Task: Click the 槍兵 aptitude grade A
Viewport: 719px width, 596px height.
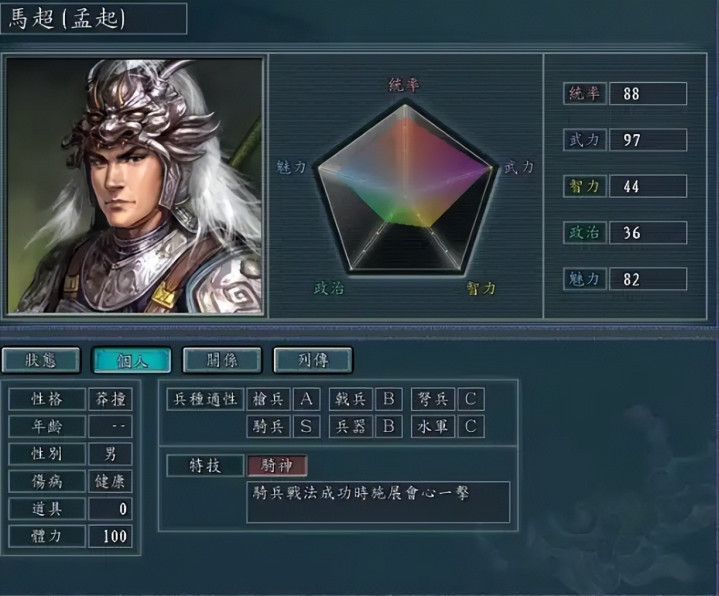Action: coord(306,399)
